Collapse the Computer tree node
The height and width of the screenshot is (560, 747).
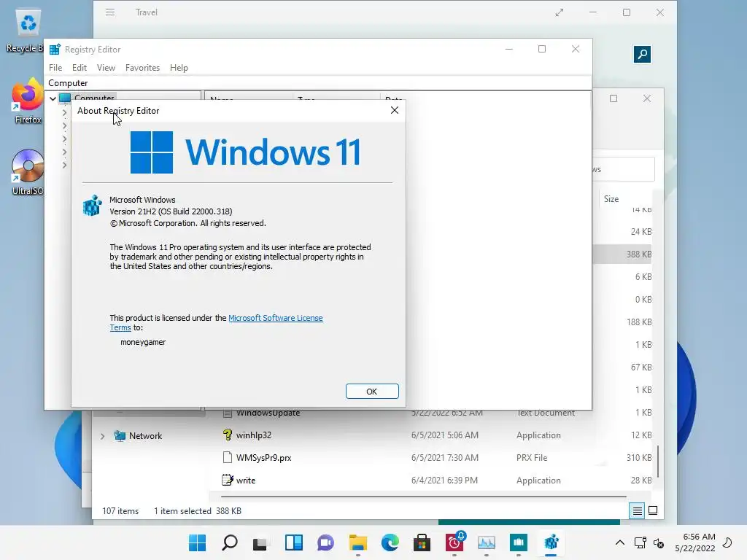pos(53,98)
